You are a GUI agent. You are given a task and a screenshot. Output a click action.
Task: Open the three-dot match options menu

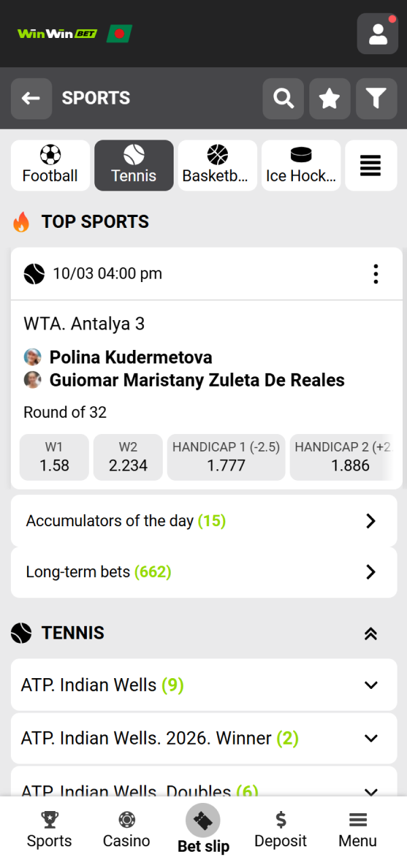pyautogui.click(x=375, y=273)
